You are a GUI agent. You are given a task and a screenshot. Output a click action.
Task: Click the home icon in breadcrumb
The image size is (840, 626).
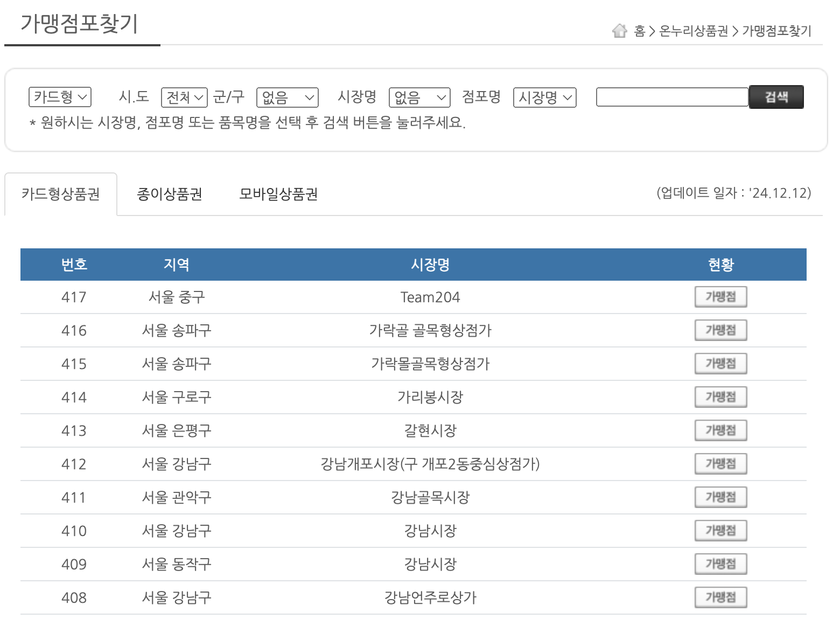click(620, 31)
